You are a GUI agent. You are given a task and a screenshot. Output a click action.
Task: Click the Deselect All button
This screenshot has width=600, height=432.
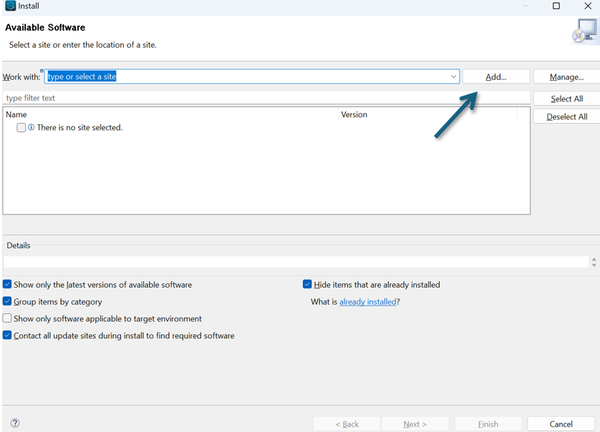pyautogui.click(x=566, y=116)
